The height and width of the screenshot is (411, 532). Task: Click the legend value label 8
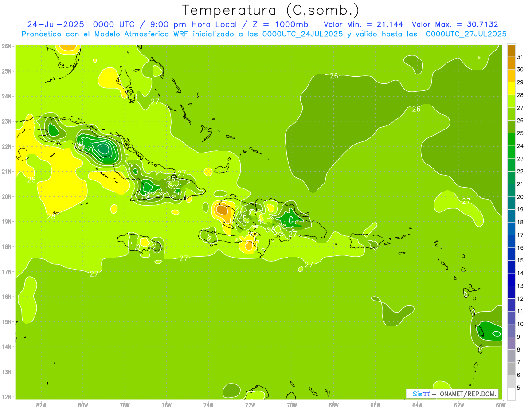pos(519,349)
